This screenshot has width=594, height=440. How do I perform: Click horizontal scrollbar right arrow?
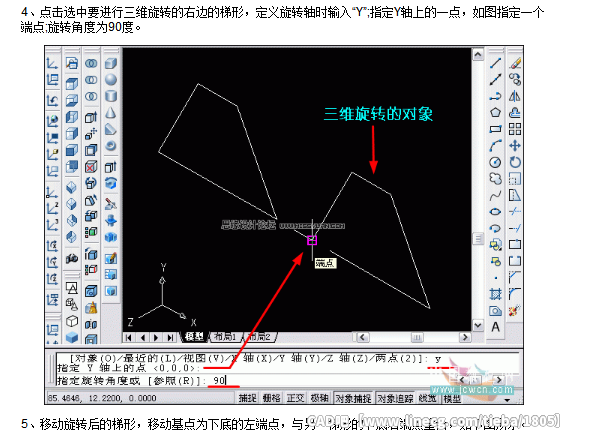click(465, 337)
